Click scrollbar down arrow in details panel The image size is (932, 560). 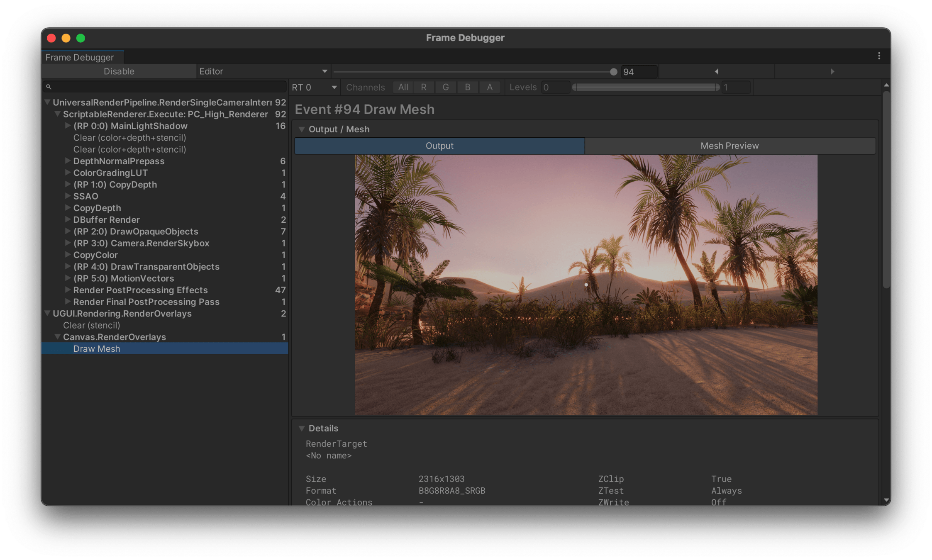[886, 500]
